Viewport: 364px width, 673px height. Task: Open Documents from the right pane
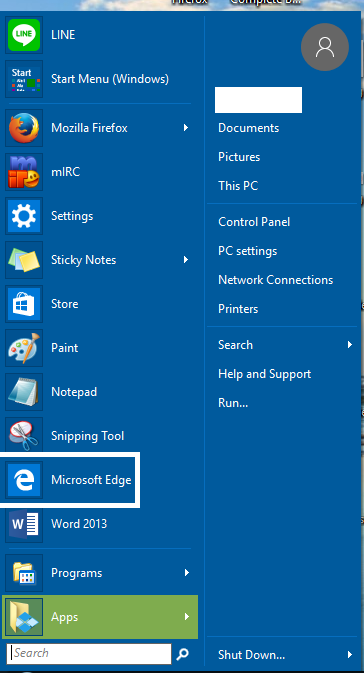tap(249, 128)
